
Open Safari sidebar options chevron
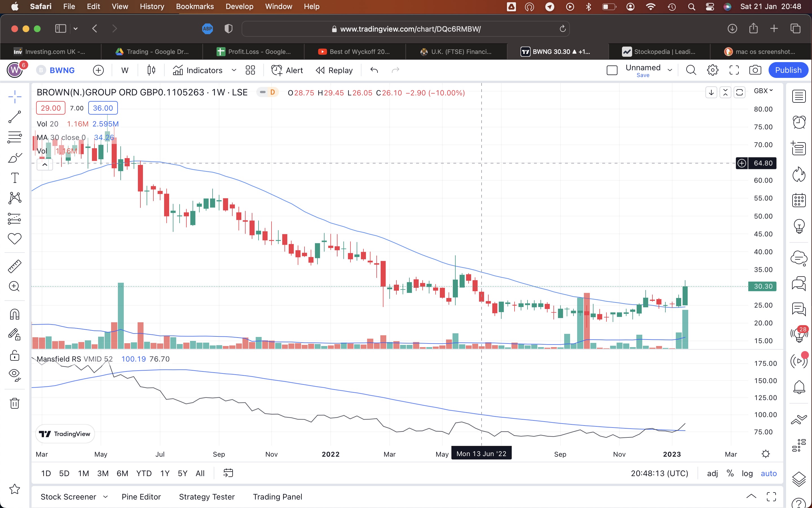(76, 29)
